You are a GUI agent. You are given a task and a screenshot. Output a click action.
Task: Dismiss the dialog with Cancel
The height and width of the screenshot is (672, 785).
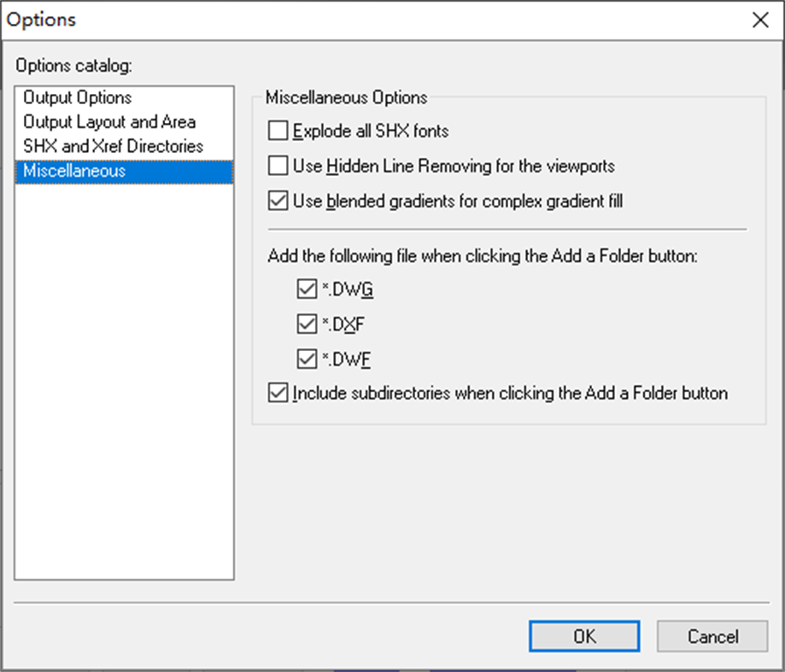point(712,636)
